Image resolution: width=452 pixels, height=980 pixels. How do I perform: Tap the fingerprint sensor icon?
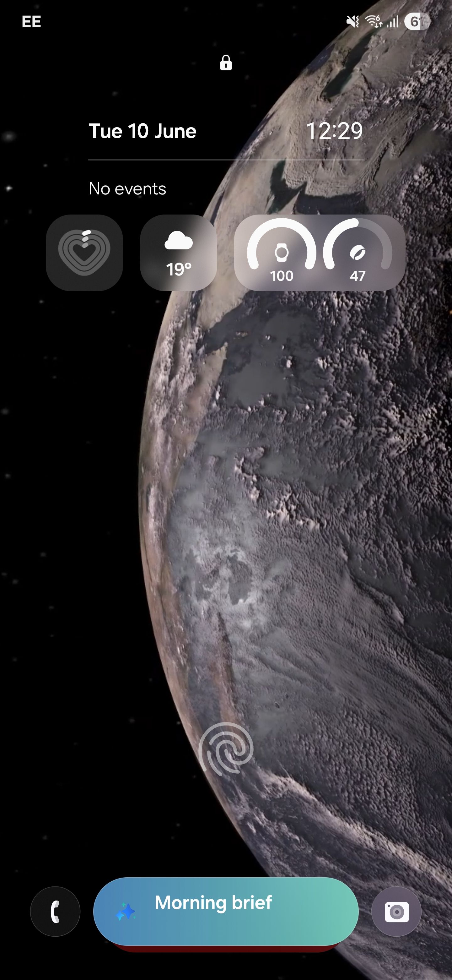[226, 749]
